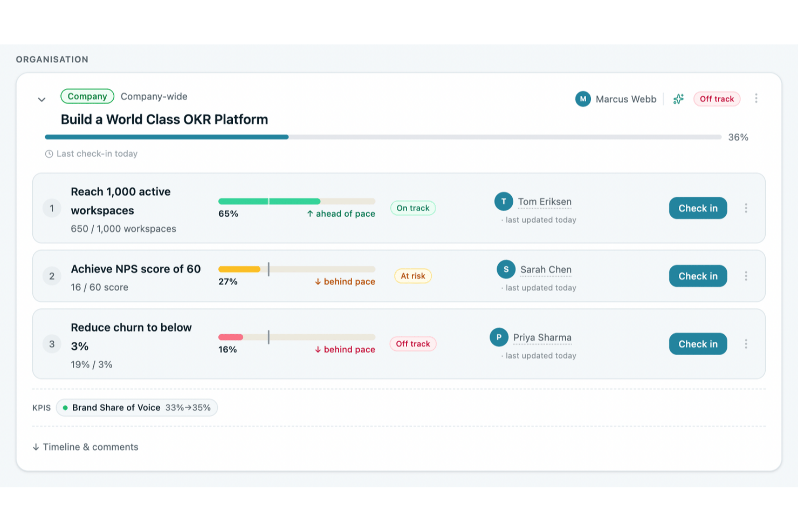Open Tom Eriksen's owner name link
798x532 pixels.
pyautogui.click(x=545, y=202)
